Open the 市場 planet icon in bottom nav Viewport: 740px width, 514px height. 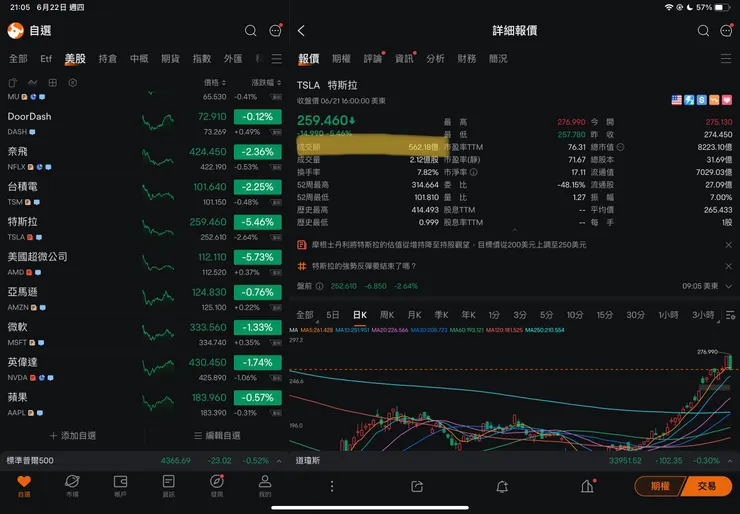coord(72,486)
